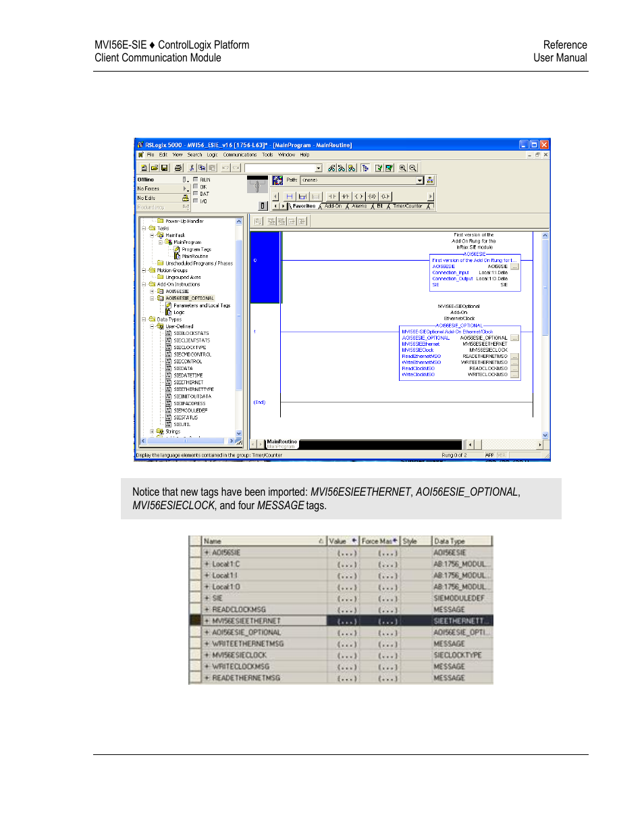Image resolution: width=644 pixels, height=834 pixels.
Task: Click the organizer horizontal scrollbar
Action: 188,441
